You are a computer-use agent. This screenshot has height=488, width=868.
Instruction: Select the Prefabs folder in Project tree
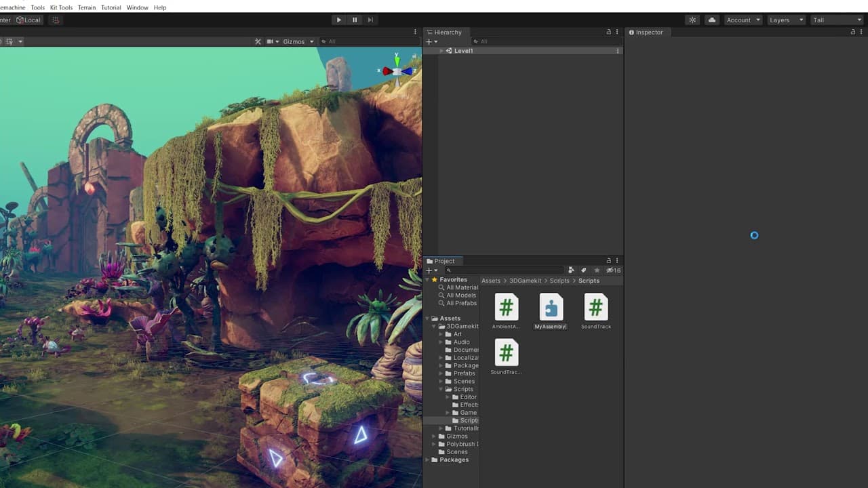[460, 373]
